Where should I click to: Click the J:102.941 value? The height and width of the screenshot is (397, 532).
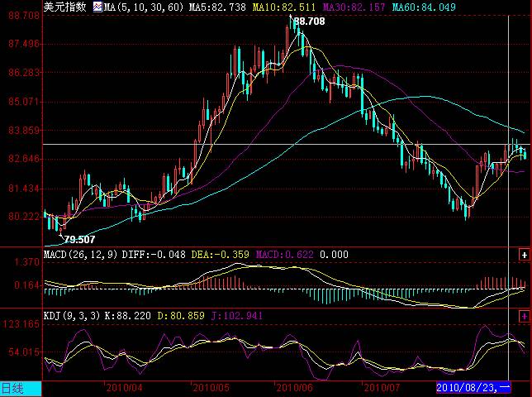point(237,316)
